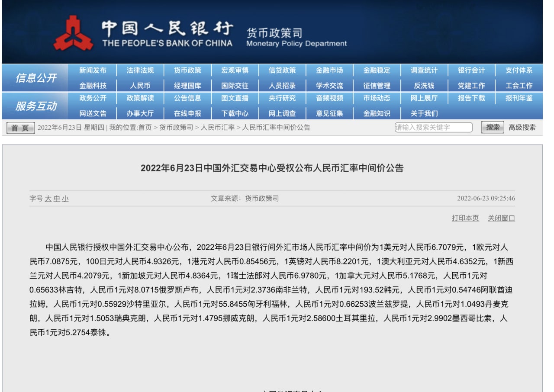Viewport: 554px width, 392px height.
Task: Select 音频视频 navigation link
Action: pyautogui.click(x=329, y=98)
